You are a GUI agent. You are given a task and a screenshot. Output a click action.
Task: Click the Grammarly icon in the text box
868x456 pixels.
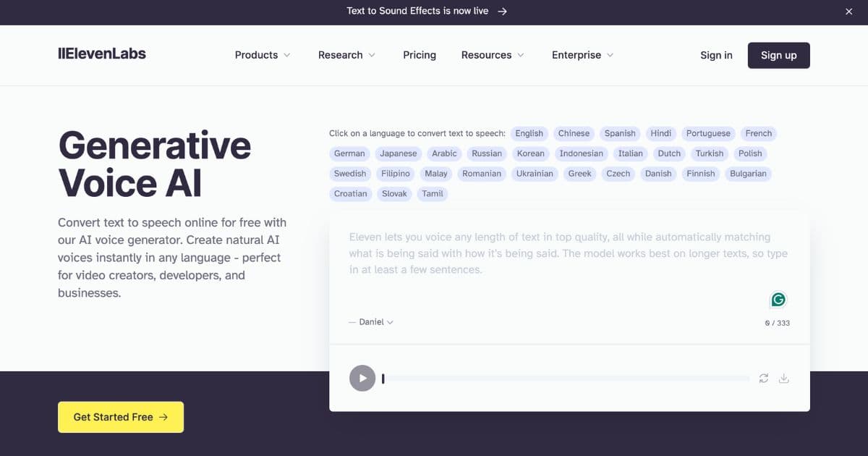[778, 300]
